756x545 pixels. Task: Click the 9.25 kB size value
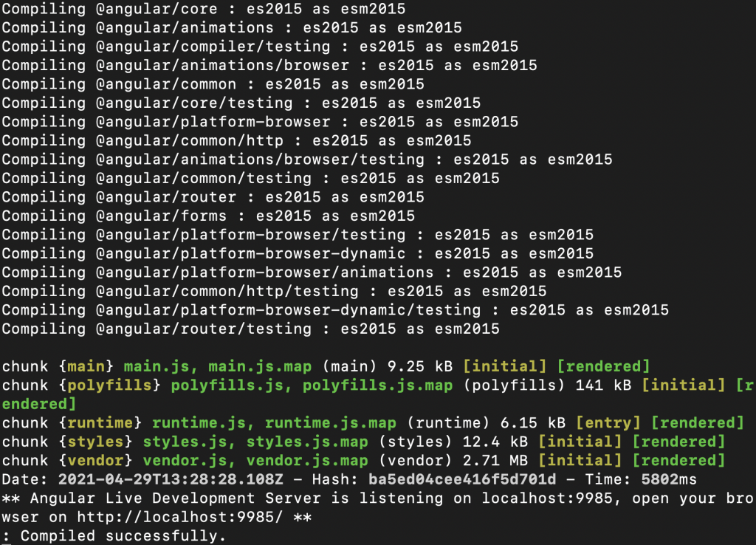tap(420, 367)
